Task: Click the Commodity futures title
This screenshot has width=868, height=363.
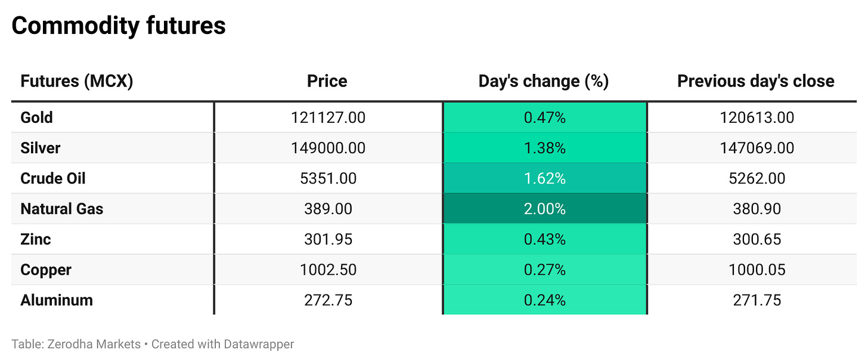Action: coord(119,26)
